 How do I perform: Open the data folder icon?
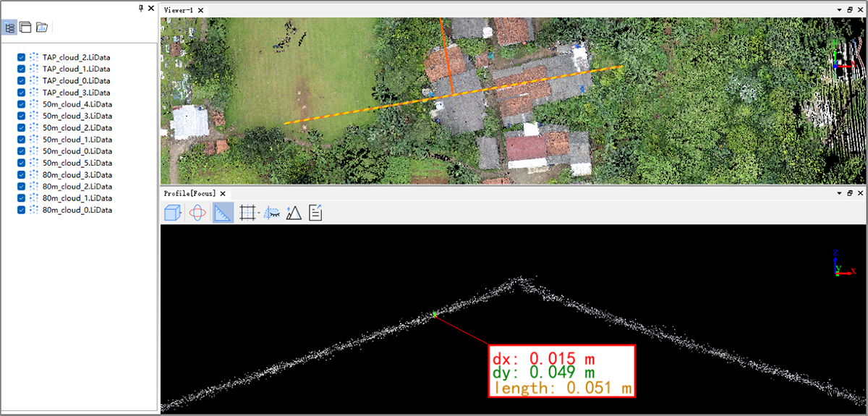tap(42, 27)
